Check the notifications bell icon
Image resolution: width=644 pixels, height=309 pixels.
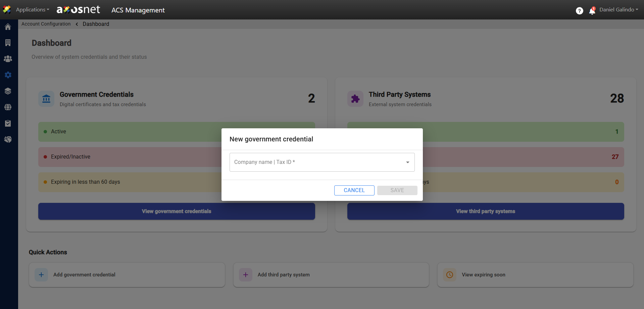point(592,11)
